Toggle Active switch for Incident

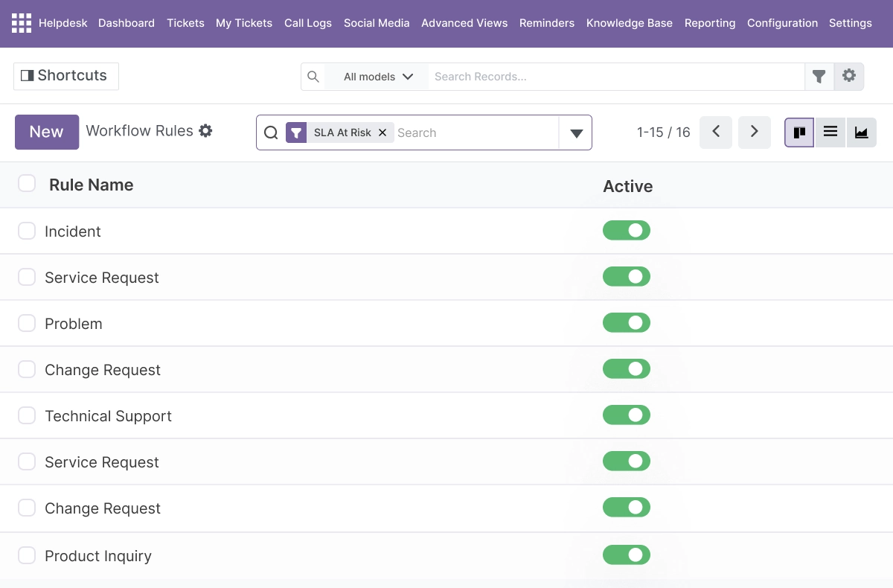pyautogui.click(x=627, y=231)
